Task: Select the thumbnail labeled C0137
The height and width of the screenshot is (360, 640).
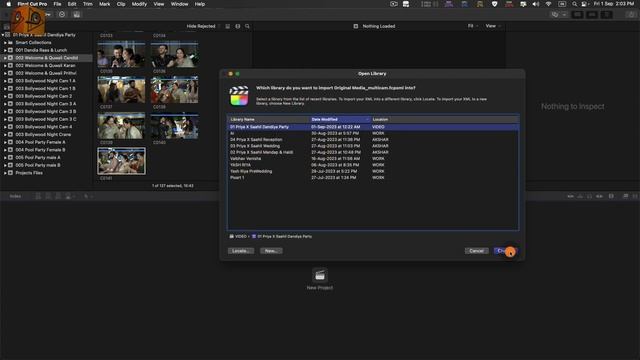Action: tap(121, 90)
